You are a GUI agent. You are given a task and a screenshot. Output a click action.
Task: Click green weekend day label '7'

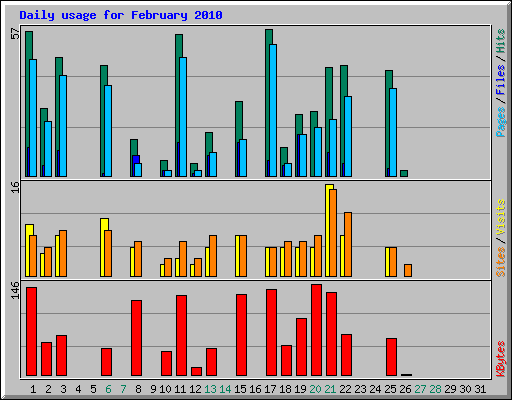tap(123, 389)
